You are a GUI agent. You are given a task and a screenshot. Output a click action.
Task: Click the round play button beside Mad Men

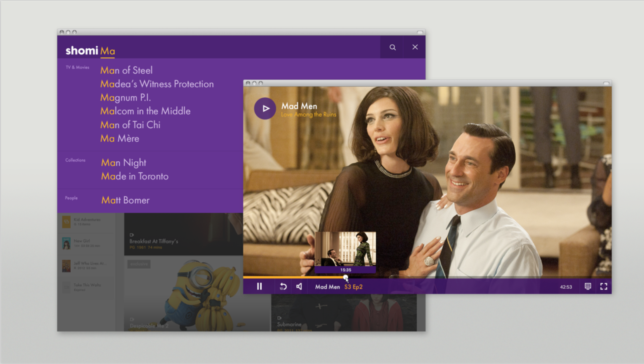click(x=265, y=108)
